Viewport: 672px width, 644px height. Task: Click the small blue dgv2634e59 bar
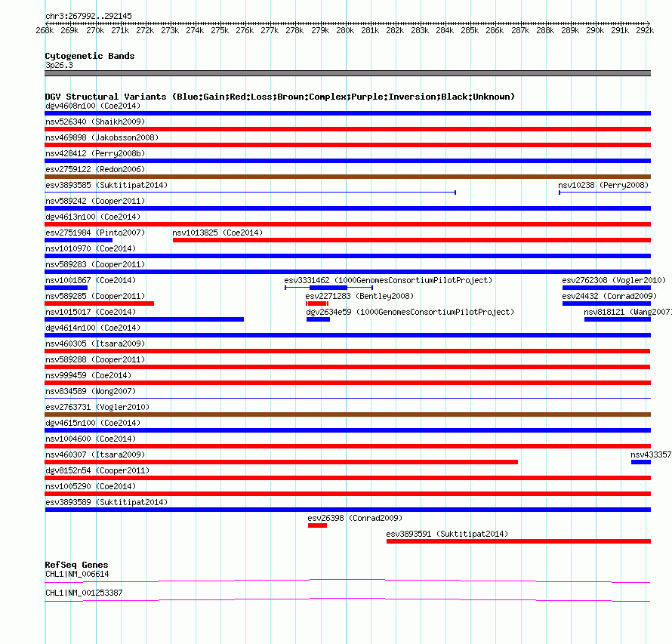(x=318, y=319)
